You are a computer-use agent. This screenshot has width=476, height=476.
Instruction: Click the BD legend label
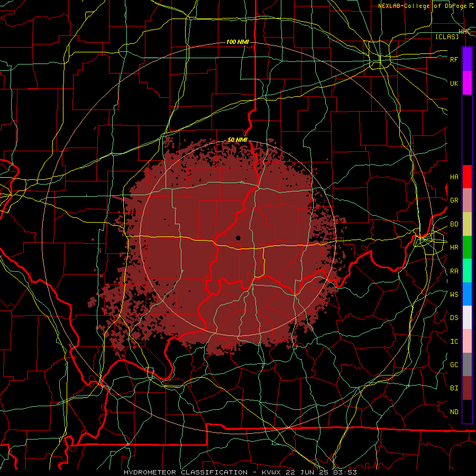click(x=454, y=224)
